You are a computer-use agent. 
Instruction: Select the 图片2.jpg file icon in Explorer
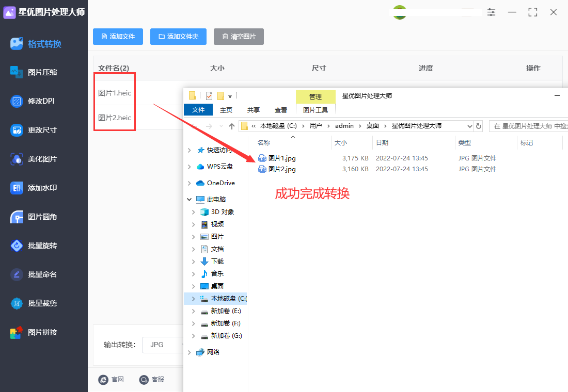[x=262, y=169]
